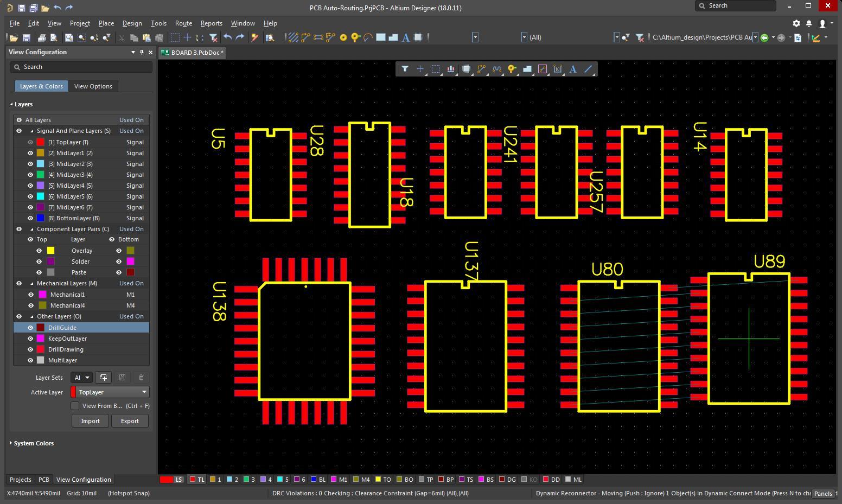
Task: Click the Place String icon in main toolbar
Action: (x=405, y=37)
